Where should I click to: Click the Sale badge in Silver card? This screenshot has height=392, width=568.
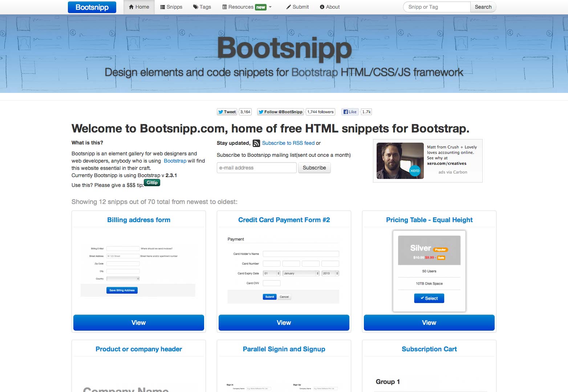441,258
